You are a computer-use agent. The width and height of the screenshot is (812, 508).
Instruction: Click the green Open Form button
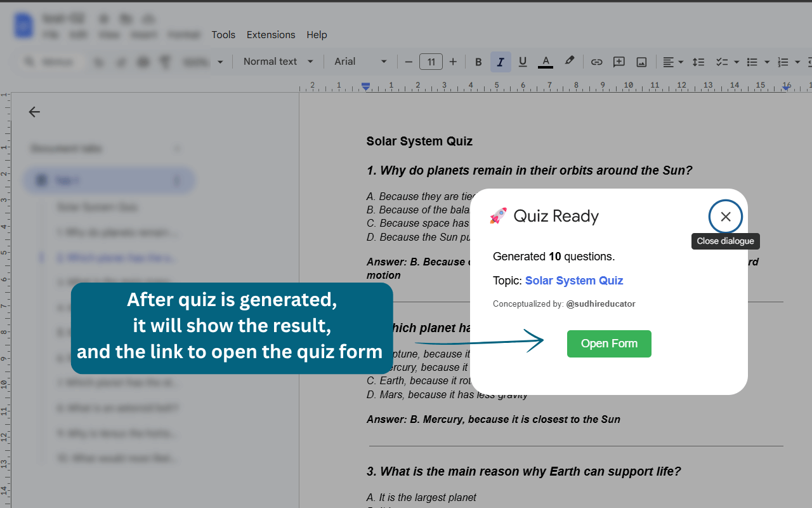pyautogui.click(x=609, y=344)
